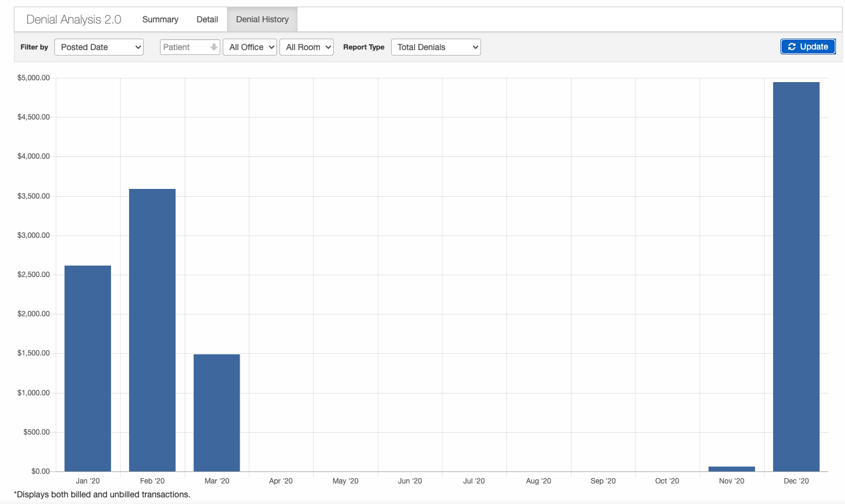Image resolution: width=845 pixels, height=504 pixels.
Task: Click the $1,500.00 axis label
Action: pyautogui.click(x=34, y=353)
